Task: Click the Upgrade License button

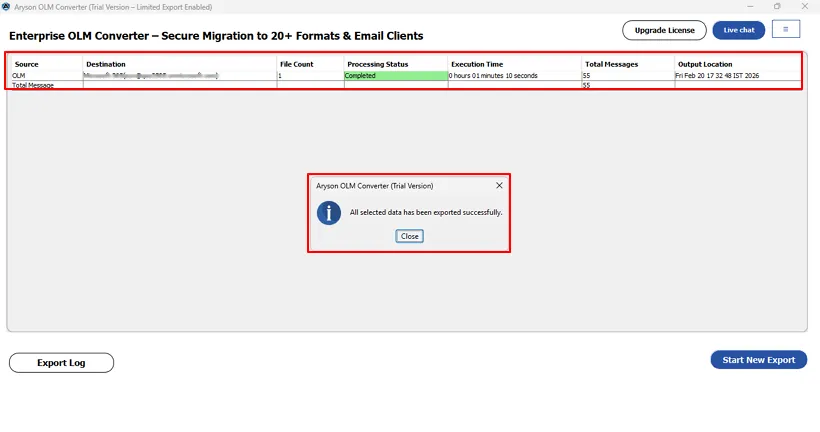Action: [664, 30]
